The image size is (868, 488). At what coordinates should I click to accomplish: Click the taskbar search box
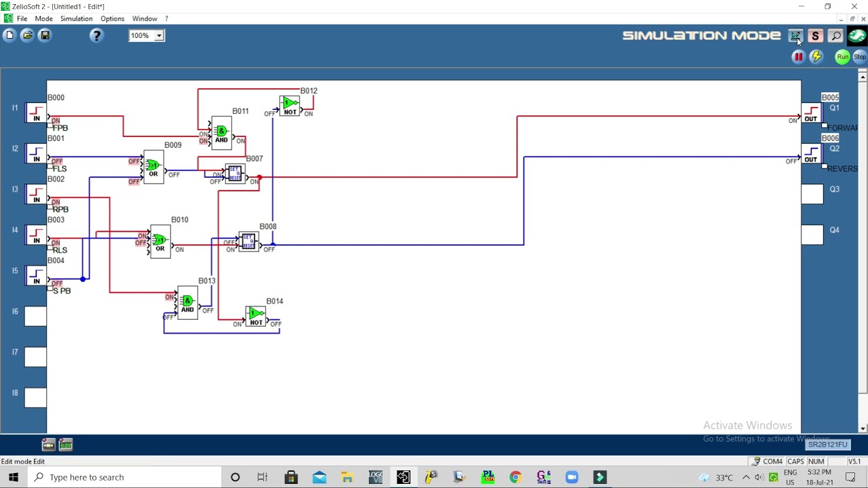click(124, 477)
